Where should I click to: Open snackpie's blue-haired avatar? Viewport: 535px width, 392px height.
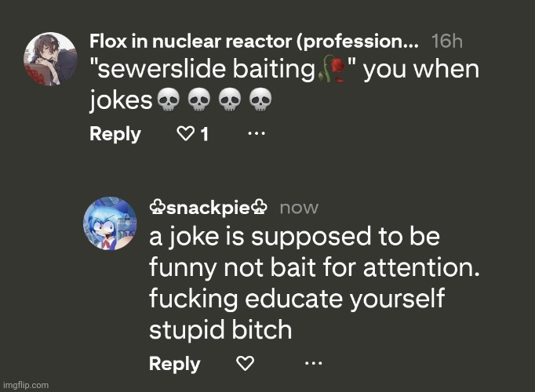pos(110,223)
